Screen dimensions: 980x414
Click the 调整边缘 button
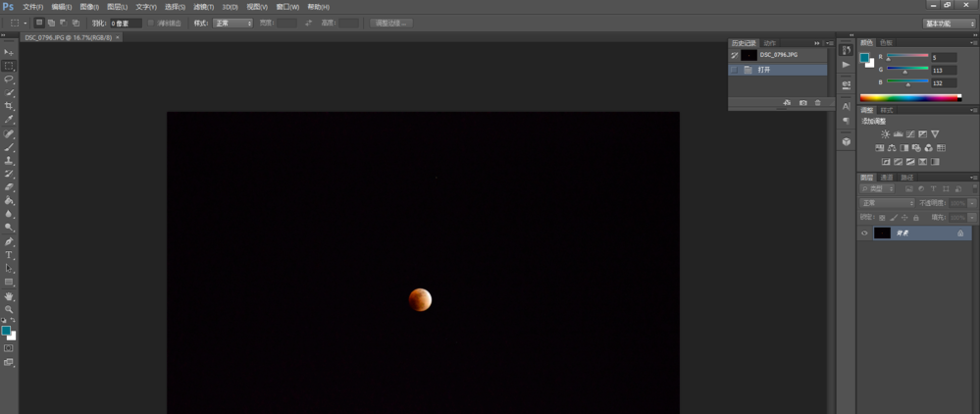coord(391,23)
